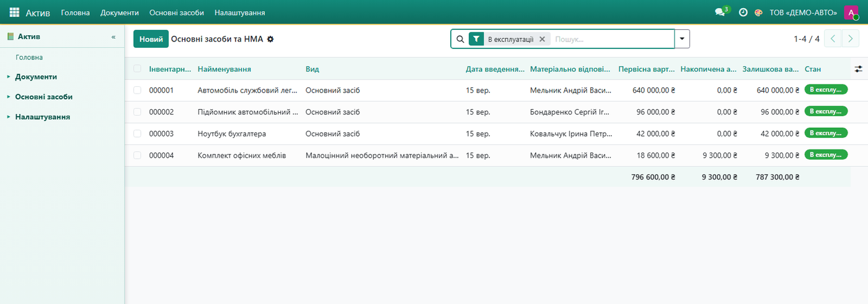Sort by Дата введення column header
This screenshot has width=868, height=304.
pyautogui.click(x=495, y=69)
